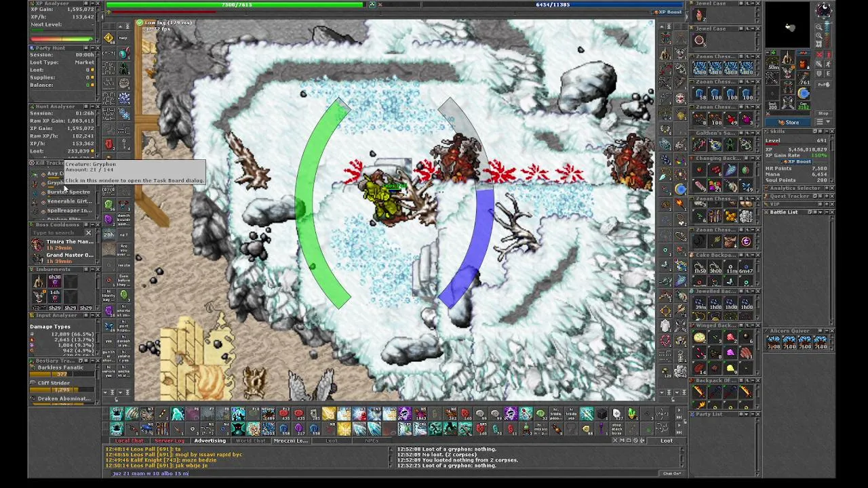This screenshot has width=868, height=488.
Task: Click the minimap compass rose
Action: click(825, 9)
